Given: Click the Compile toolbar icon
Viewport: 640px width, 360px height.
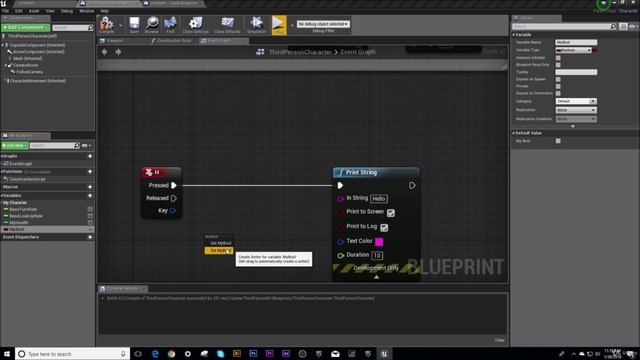Looking at the screenshot, I should 107,24.
